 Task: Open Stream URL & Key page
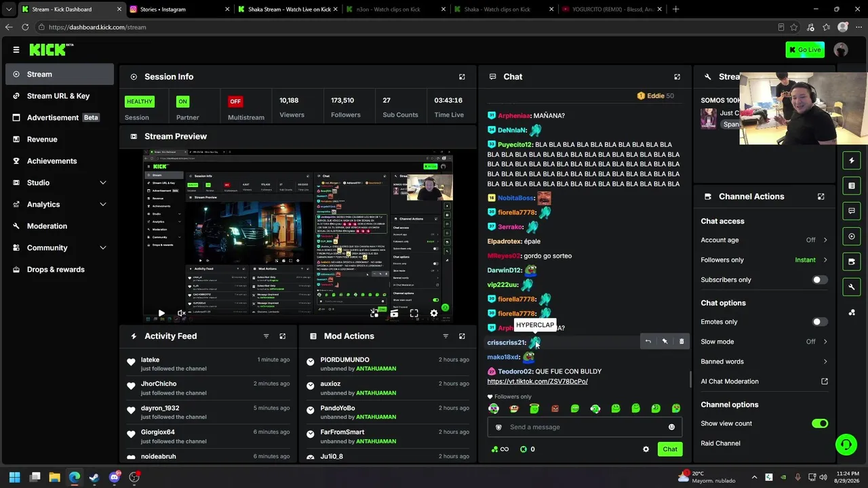coord(60,96)
